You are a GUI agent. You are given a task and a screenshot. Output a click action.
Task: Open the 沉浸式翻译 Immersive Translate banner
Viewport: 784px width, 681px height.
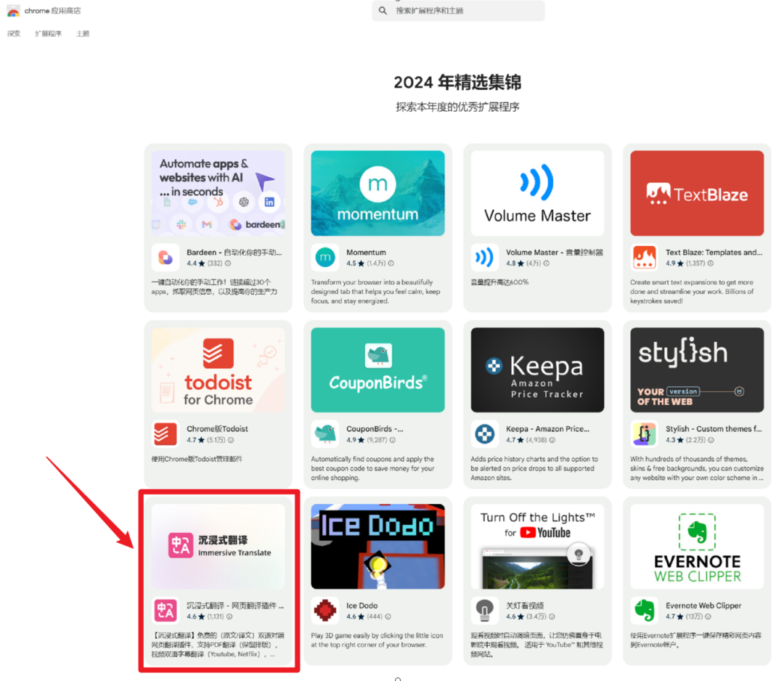[218, 547]
